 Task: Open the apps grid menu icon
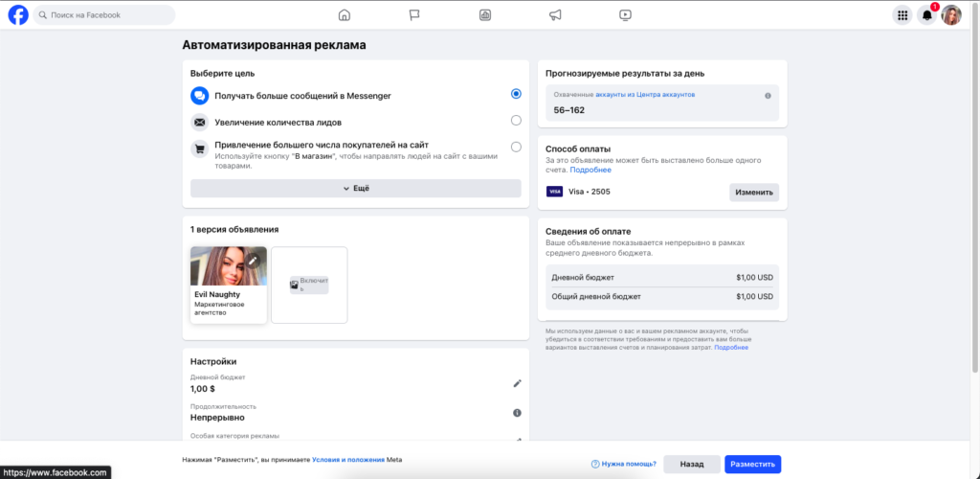902,15
